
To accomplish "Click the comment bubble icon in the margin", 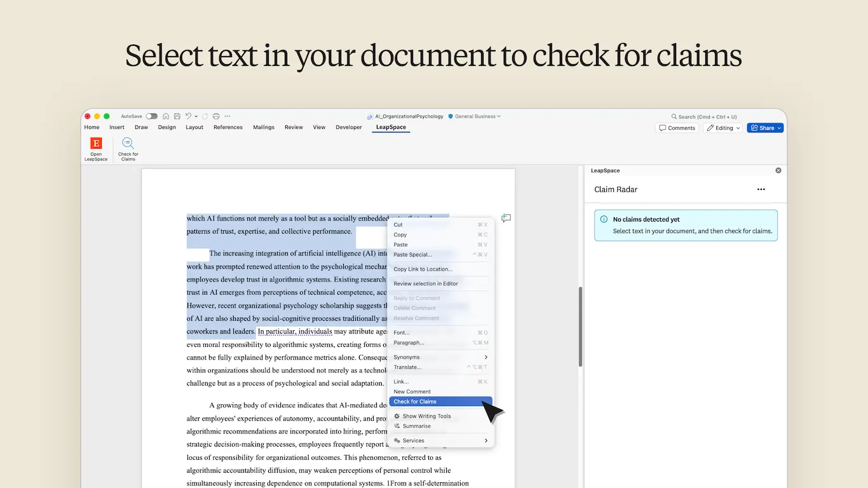I will pyautogui.click(x=506, y=218).
